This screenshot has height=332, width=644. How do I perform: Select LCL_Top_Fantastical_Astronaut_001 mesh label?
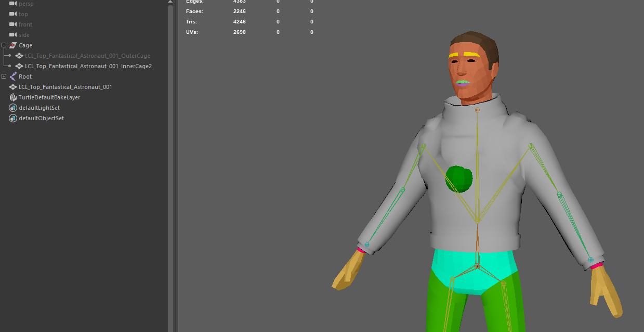tap(65, 87)
